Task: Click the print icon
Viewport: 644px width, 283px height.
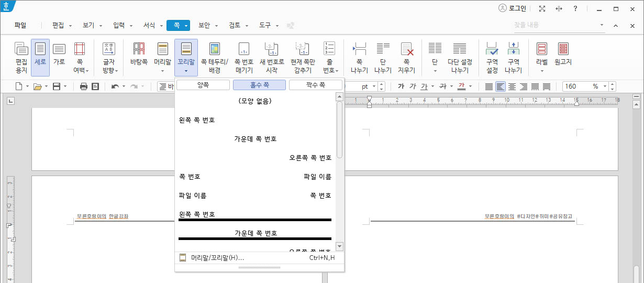Action: pyautogui.click(x=84, y=86)
